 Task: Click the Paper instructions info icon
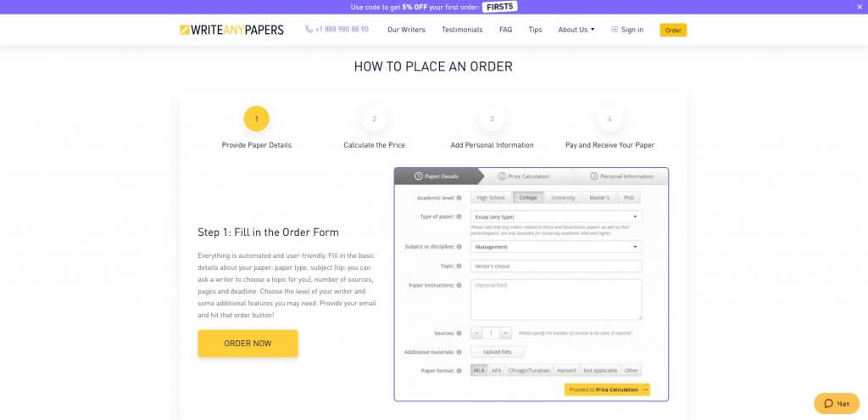coord(459,285)
